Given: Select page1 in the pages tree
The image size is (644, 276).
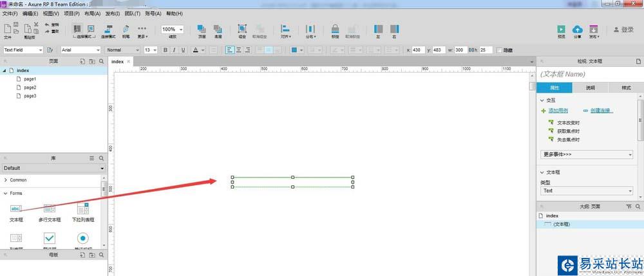Looking at the screenshot, I should [30, 78].
